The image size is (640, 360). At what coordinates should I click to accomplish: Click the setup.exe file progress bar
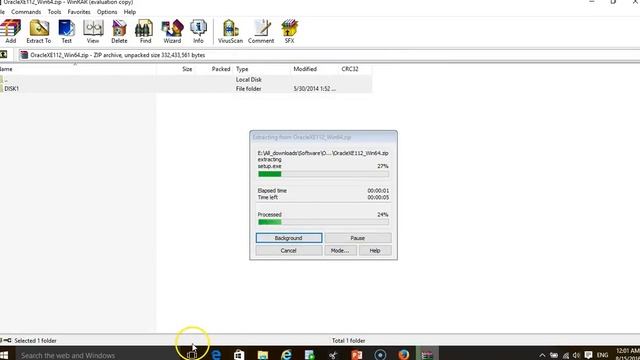(323, 174)
